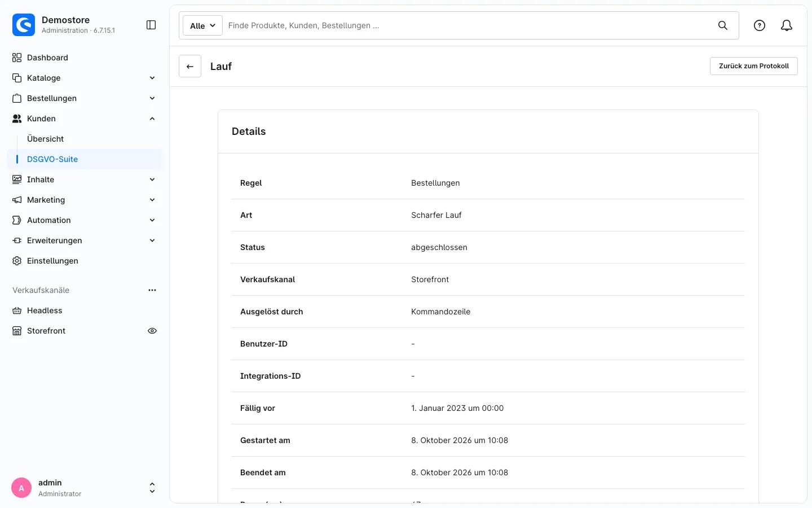
Task: Click the Zurück zum Protokoll button
Action: click(x=754, y=66)
